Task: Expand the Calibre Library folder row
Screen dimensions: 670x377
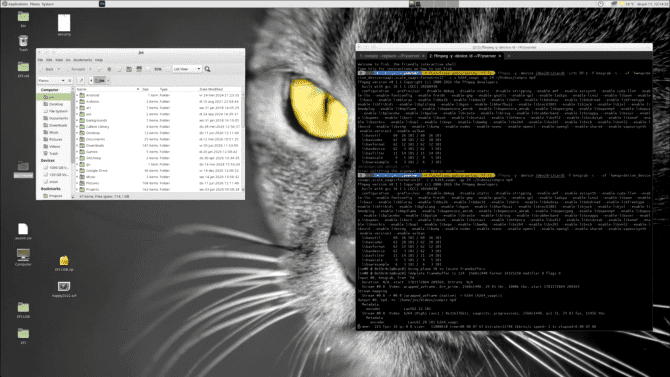Action: point(77,127)
